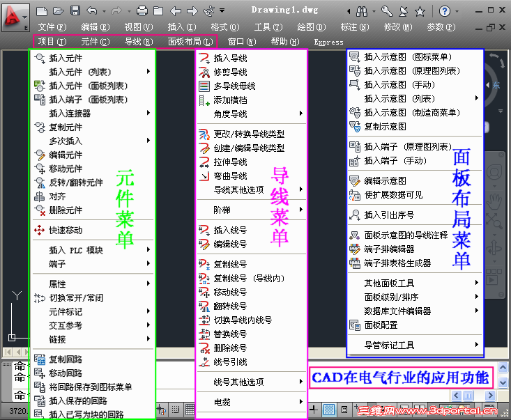Click command window scroll down arrow
Viewport: 511px width, 420px height.
[x=503, y=382]
